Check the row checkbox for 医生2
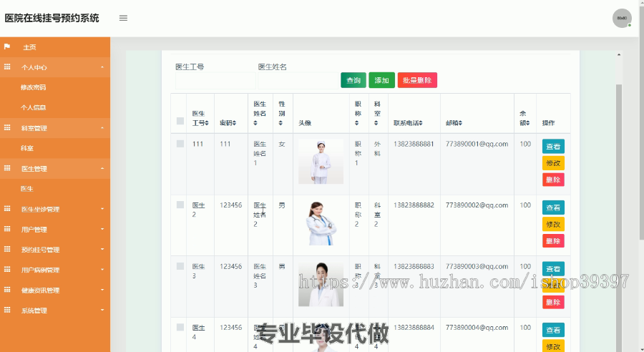Viewport: 644px width, 352px height. point(180,205)
